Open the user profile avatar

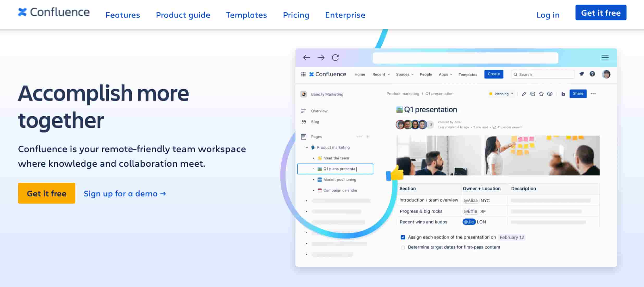[x=606, y=74]
